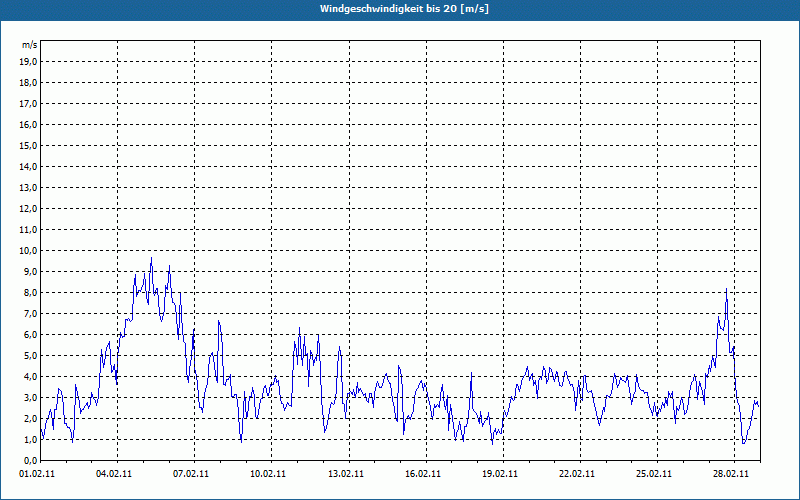Click the 28.02.11 date label

coord(731,473)
